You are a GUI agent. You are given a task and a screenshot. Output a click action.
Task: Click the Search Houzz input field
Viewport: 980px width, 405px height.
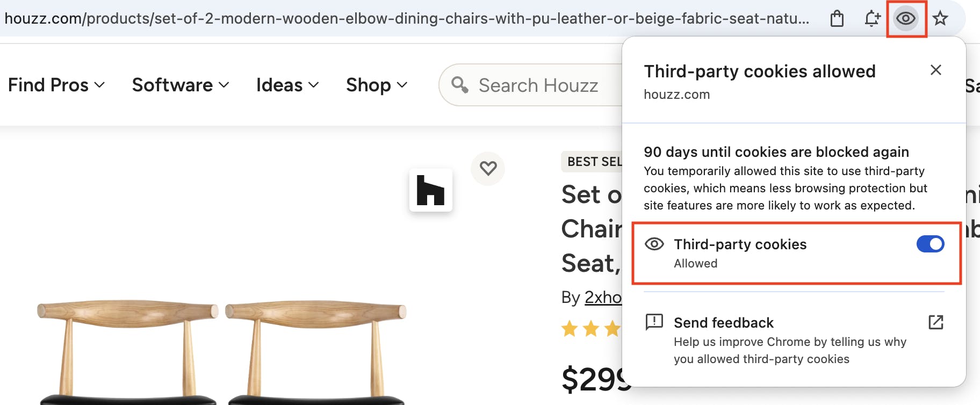click(x=538, y=85)
